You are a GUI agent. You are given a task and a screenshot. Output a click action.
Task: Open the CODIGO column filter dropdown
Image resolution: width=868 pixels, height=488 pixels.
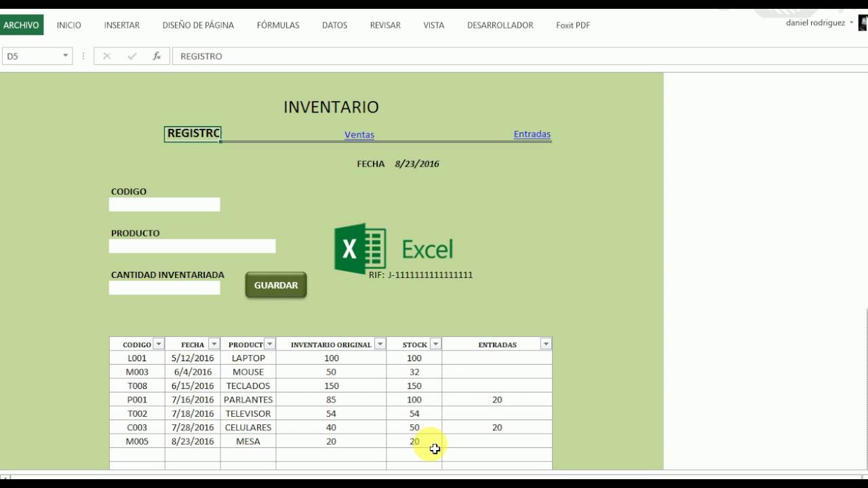coord(158,344)
